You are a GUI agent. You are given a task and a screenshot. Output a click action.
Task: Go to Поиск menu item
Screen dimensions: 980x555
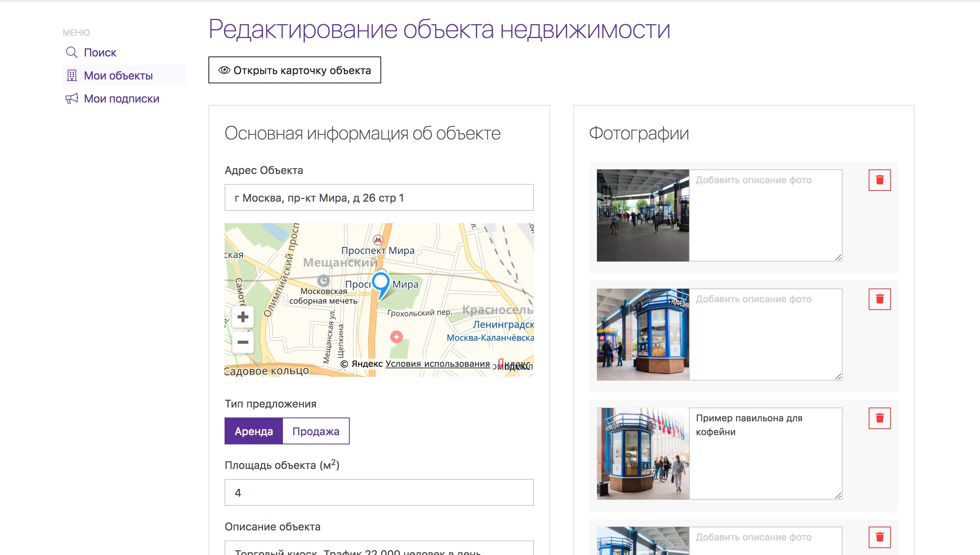[100, 52]
